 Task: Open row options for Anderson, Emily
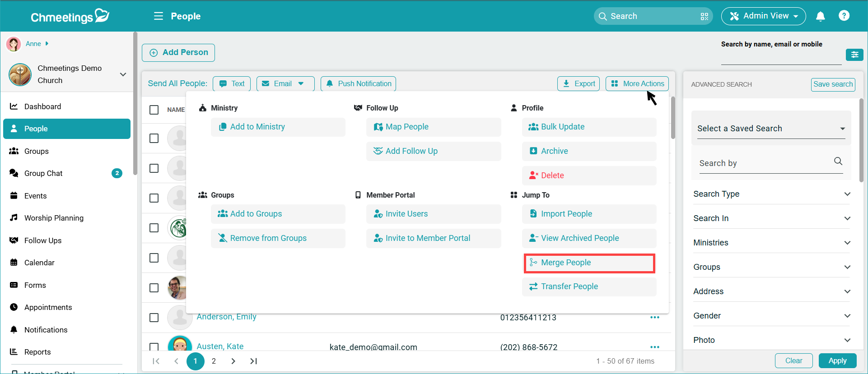[x=654, y=317]
